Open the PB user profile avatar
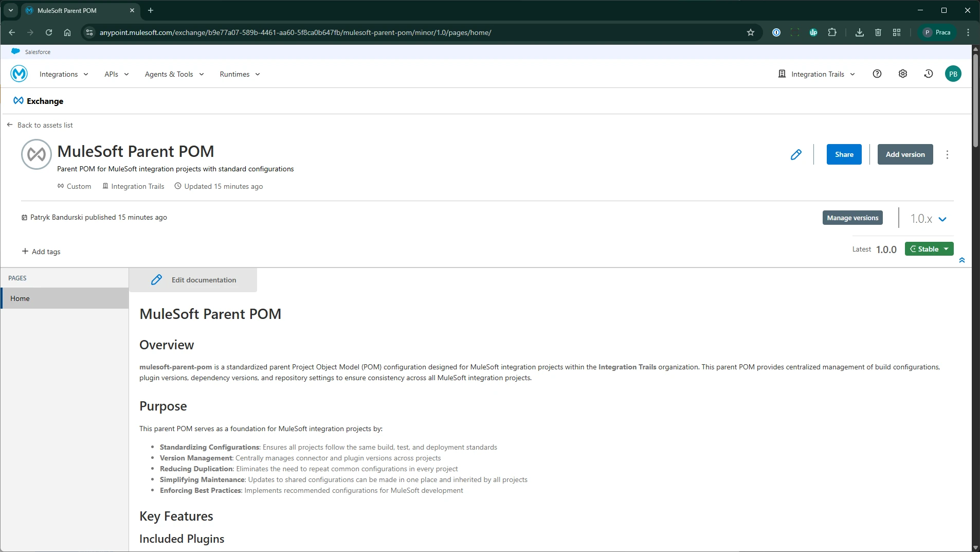This screenshot has width=980, height=552. [x=953, y=74]
